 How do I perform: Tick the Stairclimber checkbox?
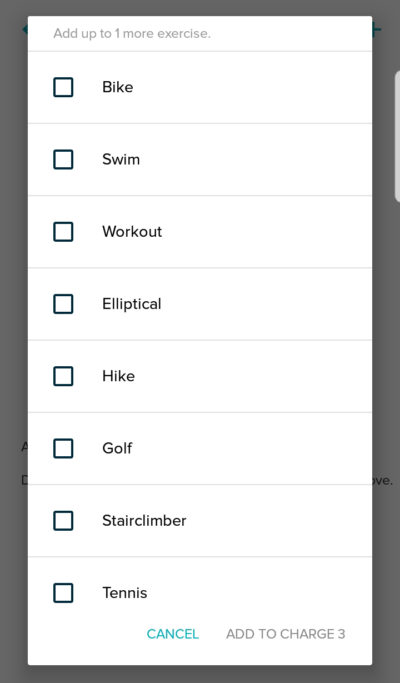(63, 521)
